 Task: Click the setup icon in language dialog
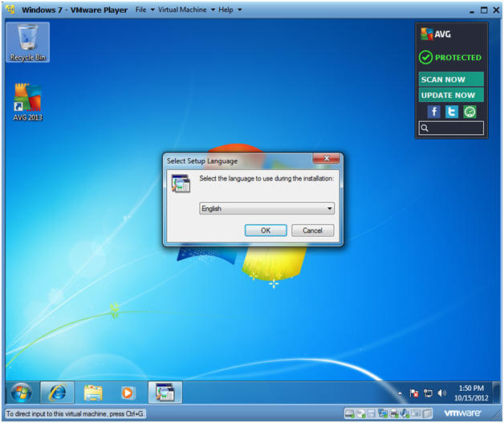(181, 183)
